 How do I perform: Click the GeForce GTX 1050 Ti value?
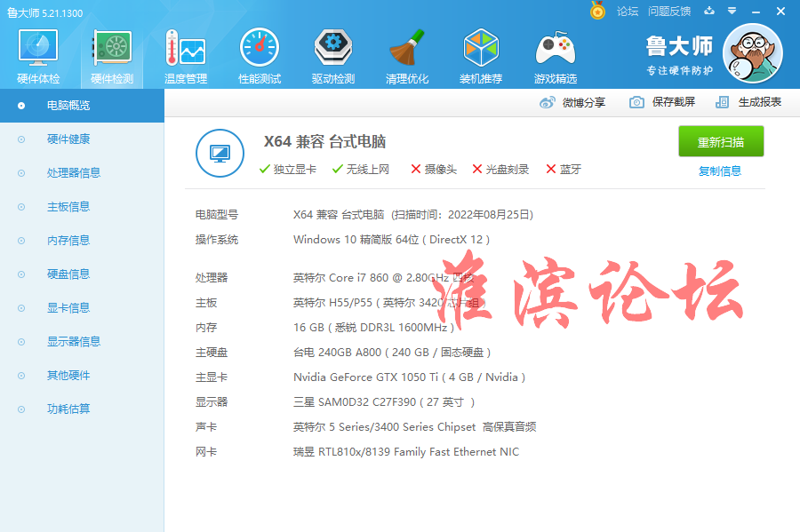pos(409,377)
